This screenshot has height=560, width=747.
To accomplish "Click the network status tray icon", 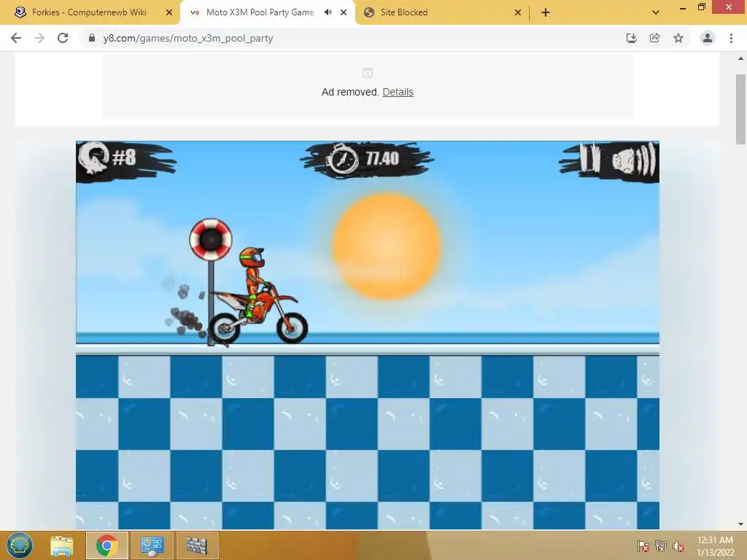I will coord(661,546).
